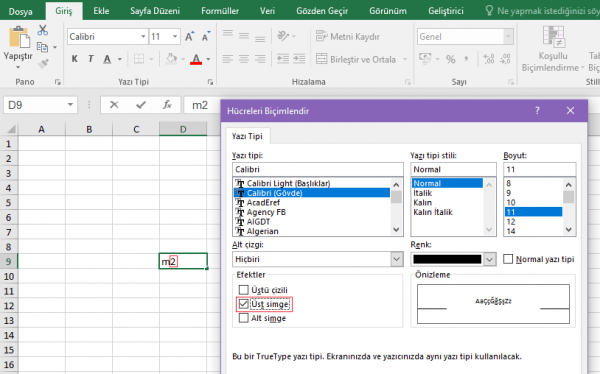Expand the font name Calibri dropdown
The height and width of the screenshot is (374, 600).
tap(143, 37)
